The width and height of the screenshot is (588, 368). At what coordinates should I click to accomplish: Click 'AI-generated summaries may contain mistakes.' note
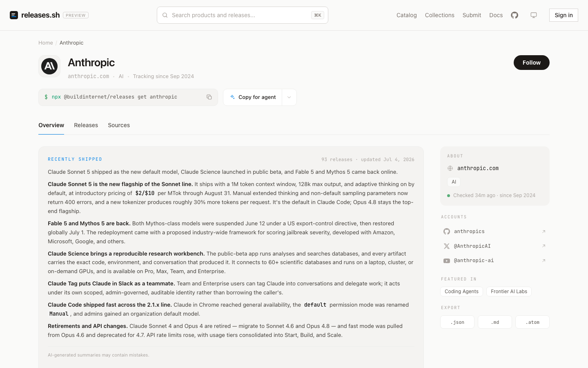pos(98,355)
